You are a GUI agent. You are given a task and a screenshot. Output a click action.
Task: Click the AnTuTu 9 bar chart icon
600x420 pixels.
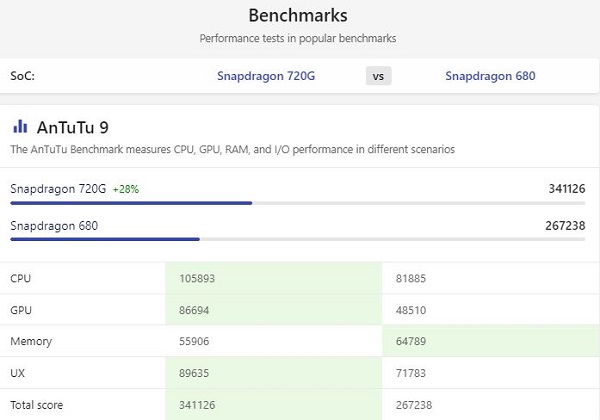coord(20,126)
